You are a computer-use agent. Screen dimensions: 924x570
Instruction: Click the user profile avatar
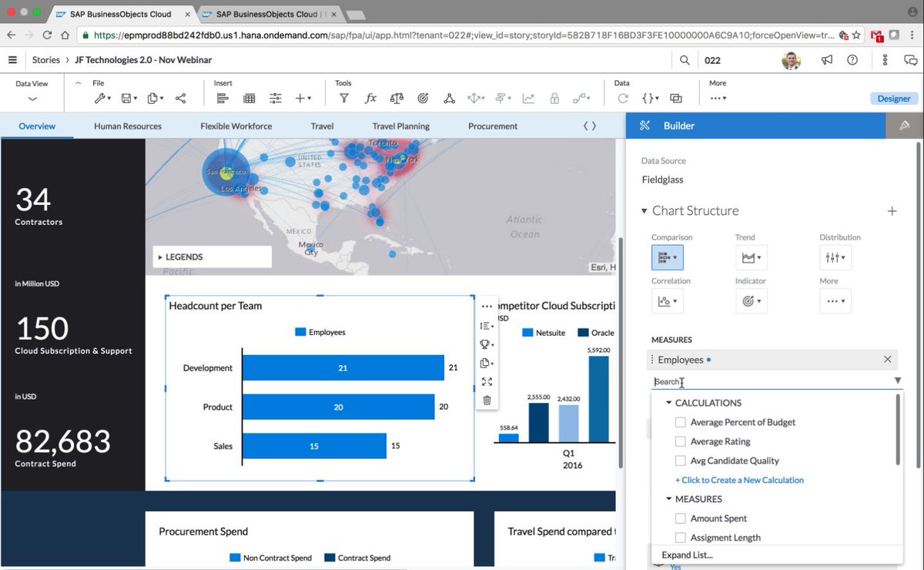pos(791,60)
